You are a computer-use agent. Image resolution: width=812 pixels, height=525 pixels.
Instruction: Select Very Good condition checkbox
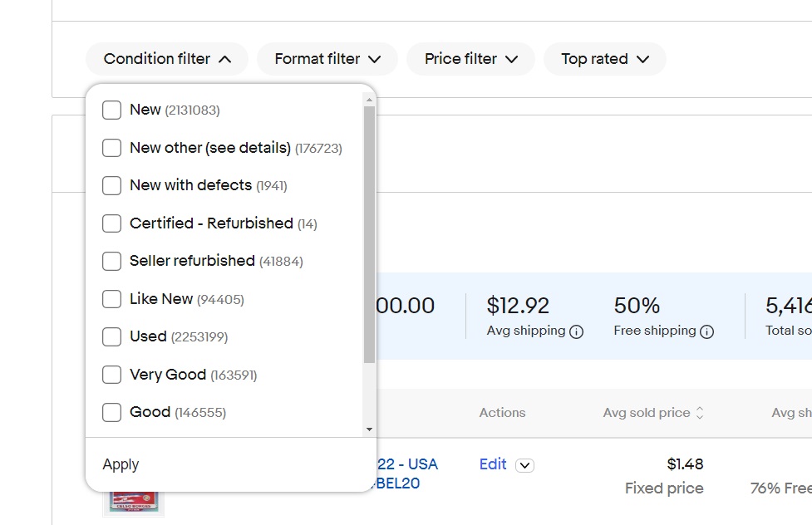112,375
